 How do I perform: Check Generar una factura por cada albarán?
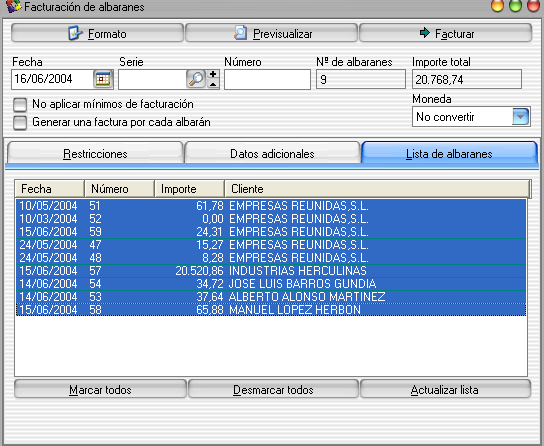[x=20, y=122]
